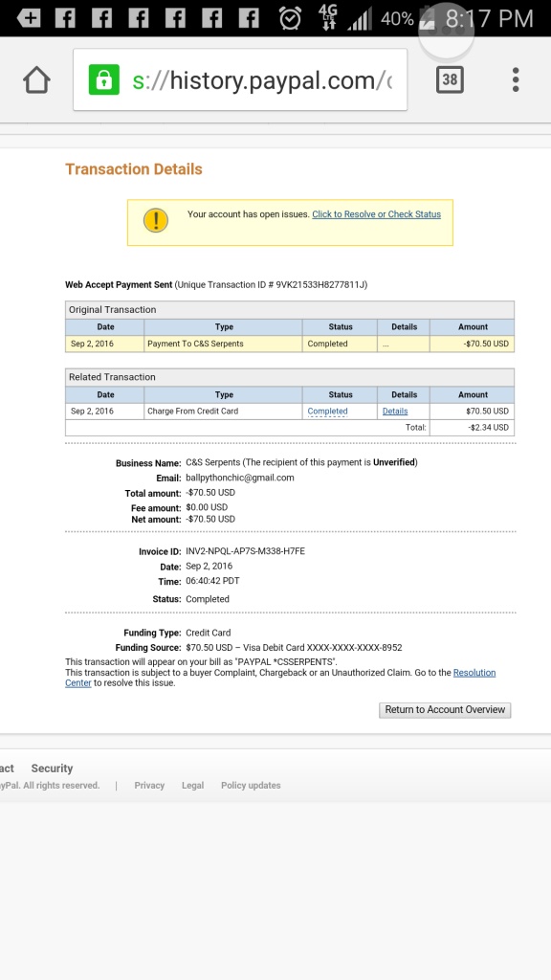This screenshot has height=980, width=551.
Task: Open the Policy updates footer link
Action: [251, 786]
